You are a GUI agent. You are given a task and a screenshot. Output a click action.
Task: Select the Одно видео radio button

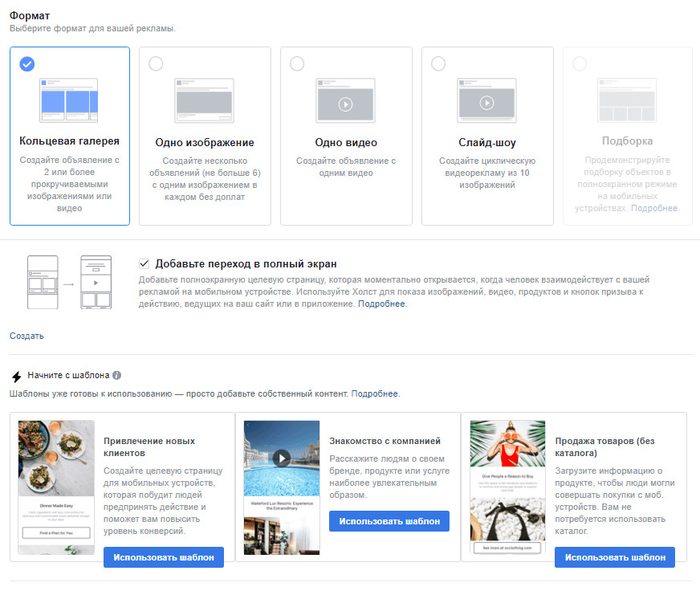pos(297,63)
